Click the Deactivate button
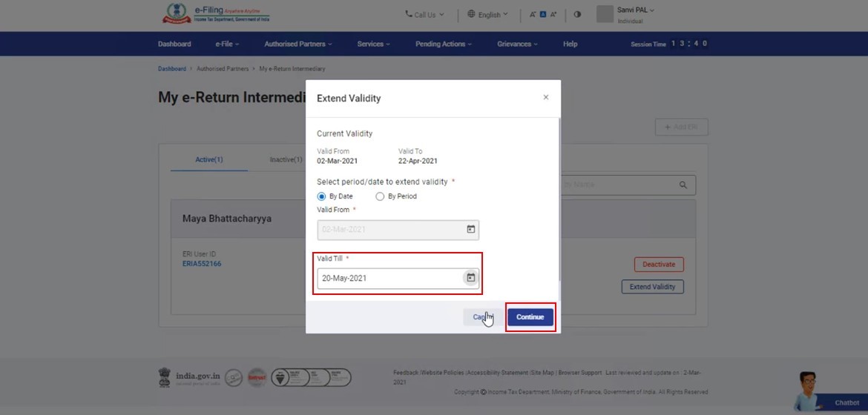 [x=659, y=265]
